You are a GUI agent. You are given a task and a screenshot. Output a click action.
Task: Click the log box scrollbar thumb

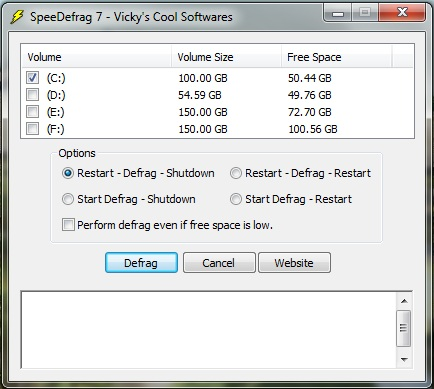(x=404, y=328)
